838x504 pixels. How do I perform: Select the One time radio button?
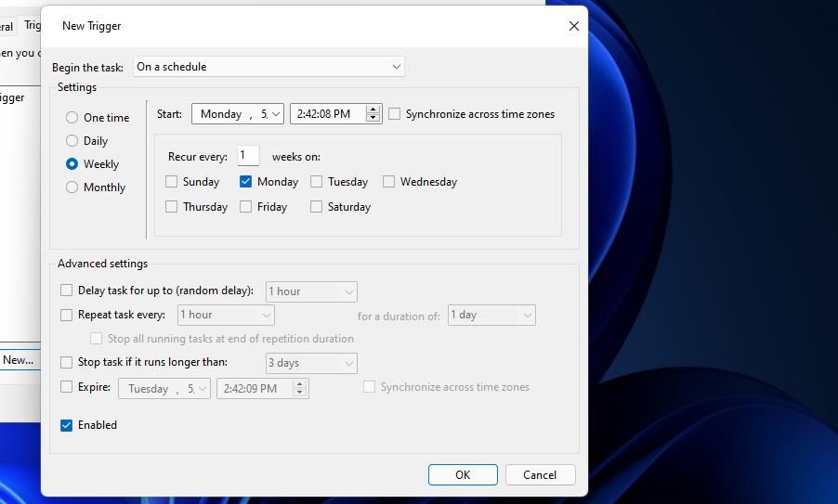click(x=72, y=118)
